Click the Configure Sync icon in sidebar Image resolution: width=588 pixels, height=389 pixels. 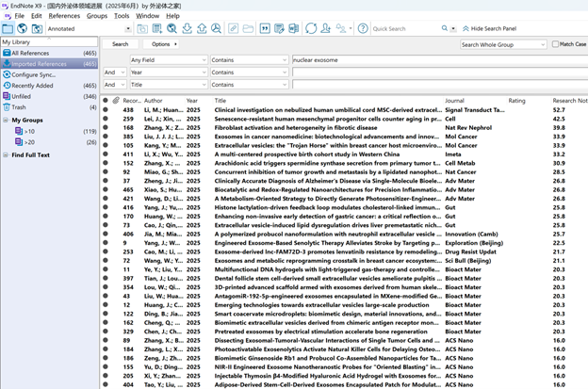[x=7, y=74]
